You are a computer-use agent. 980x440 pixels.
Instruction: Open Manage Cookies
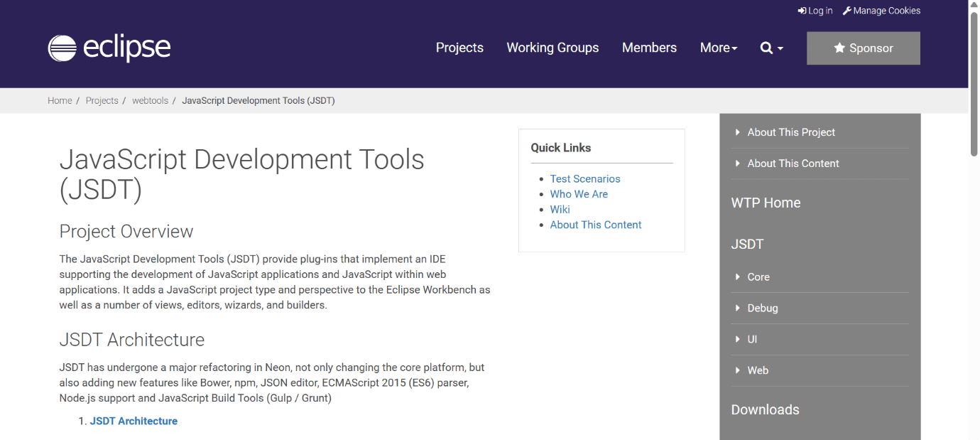coord(881,11)
